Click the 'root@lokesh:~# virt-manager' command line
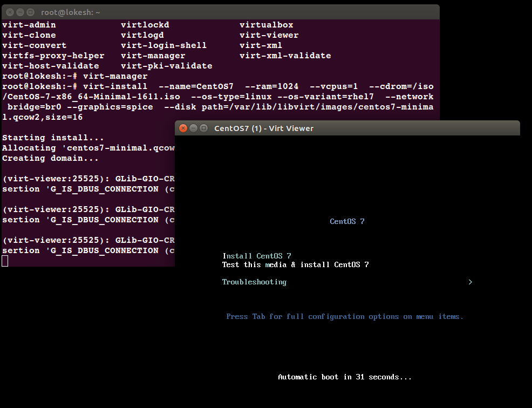Viewport: 532px width, 408px height. (x=75, y=76)
